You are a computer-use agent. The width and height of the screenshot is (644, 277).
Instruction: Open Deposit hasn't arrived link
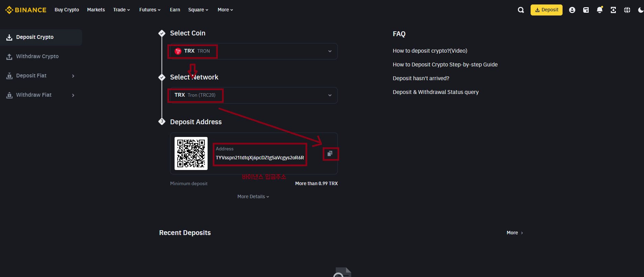coord(421,78)
